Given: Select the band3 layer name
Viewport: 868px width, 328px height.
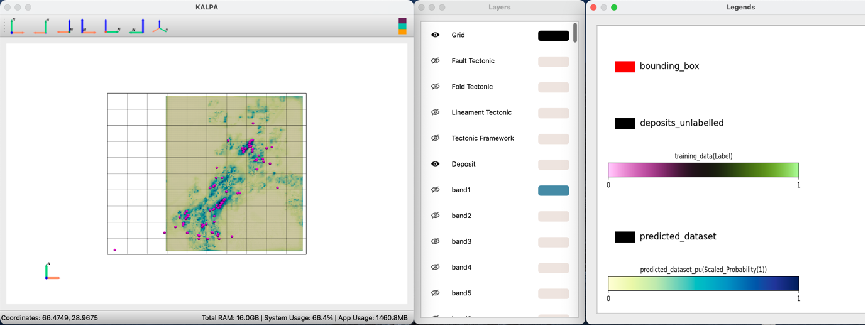Looking at the screenshot, I should [x=462, y=241].
